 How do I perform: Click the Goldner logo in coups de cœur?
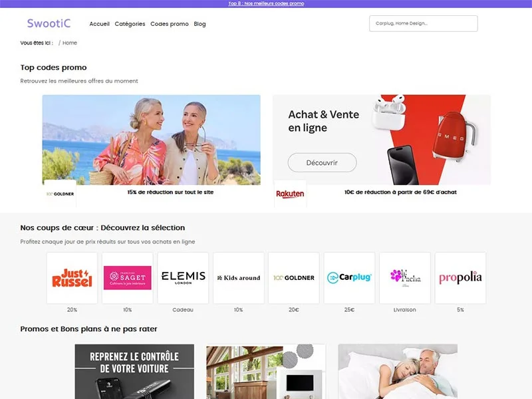[294, 278]
